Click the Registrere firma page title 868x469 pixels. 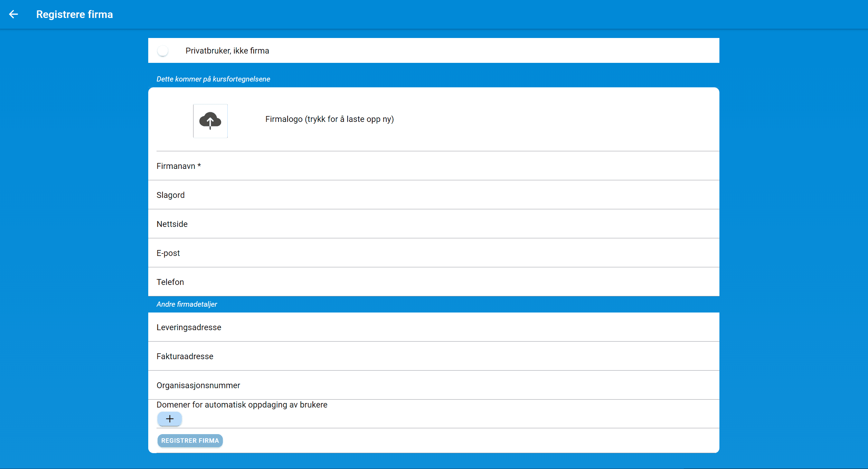(74, 15)
